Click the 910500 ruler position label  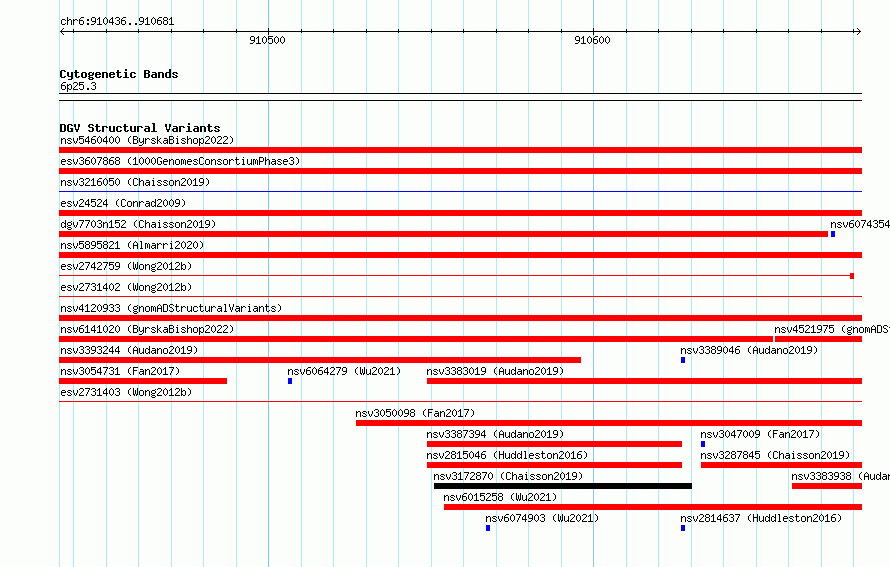[x=267, y=40]
